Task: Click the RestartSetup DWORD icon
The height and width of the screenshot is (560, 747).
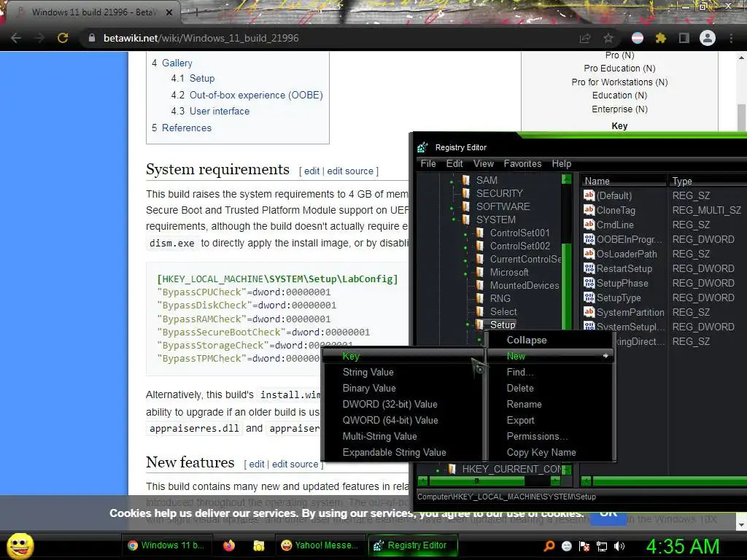Action: coord(589,268)
